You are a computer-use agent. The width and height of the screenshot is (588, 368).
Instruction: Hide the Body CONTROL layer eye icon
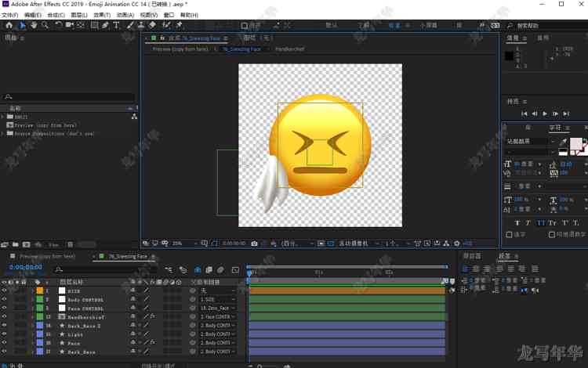point(4,300)
